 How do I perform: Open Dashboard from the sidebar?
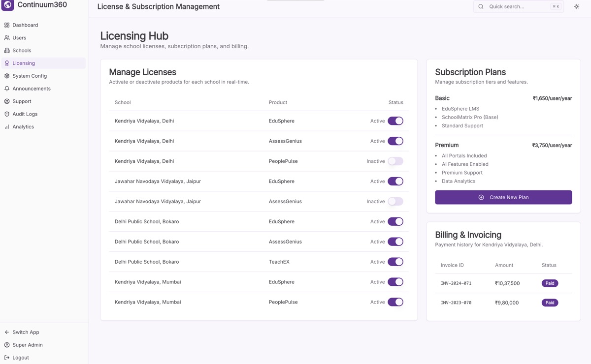pos(43,25)
